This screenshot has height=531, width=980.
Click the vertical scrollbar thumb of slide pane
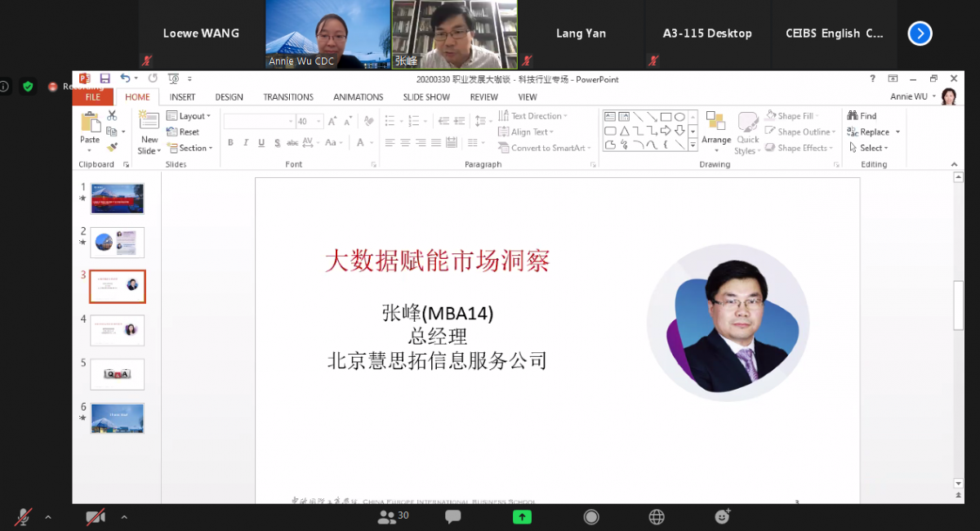pos(959,306)
